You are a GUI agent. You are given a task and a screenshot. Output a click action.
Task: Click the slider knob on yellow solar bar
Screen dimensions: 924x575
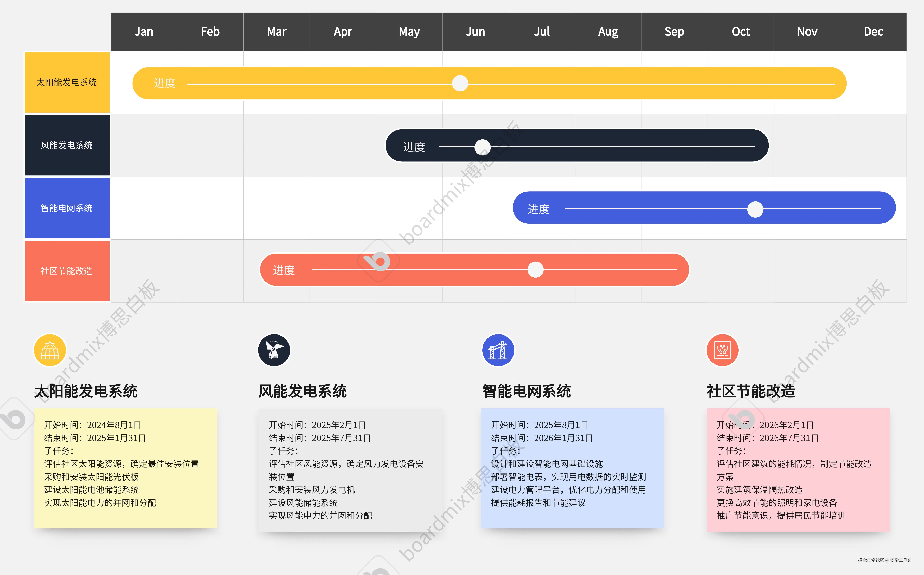point(460,83)
